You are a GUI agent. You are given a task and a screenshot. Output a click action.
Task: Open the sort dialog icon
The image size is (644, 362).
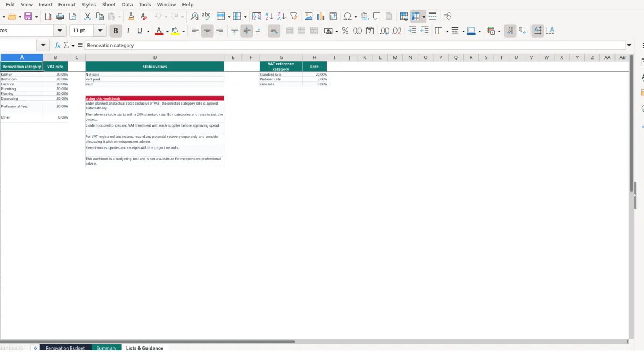click(257, 17)
